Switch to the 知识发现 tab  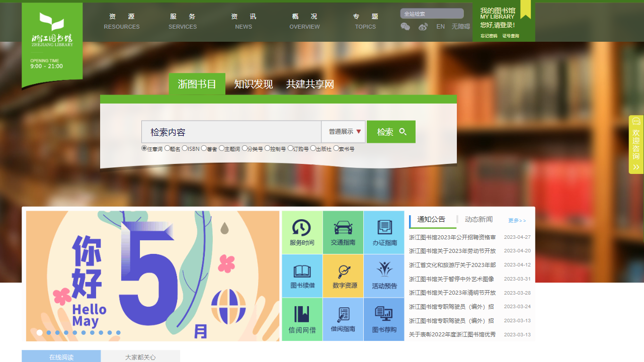[x=254, y=84]
